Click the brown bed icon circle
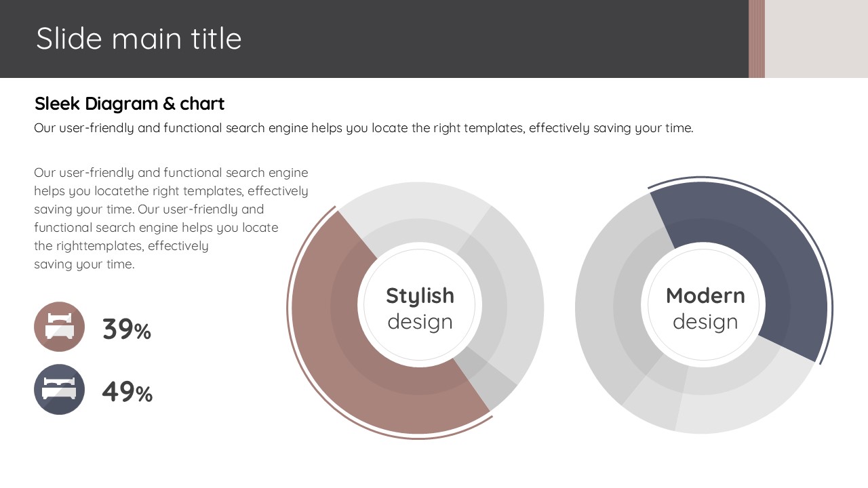The image size is (868, 488). (59, 327)
